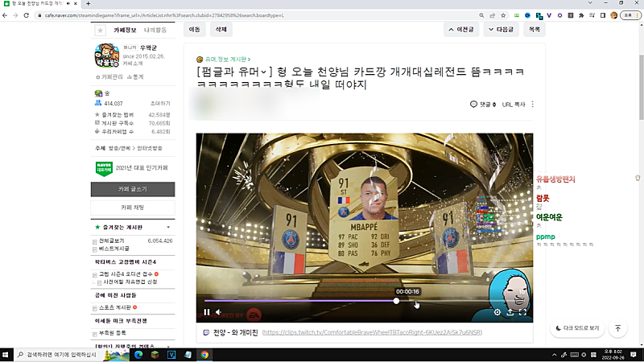Mute the tab via its audio icon
The width and height of the screenshot is (644, 362).
(68, 3)
